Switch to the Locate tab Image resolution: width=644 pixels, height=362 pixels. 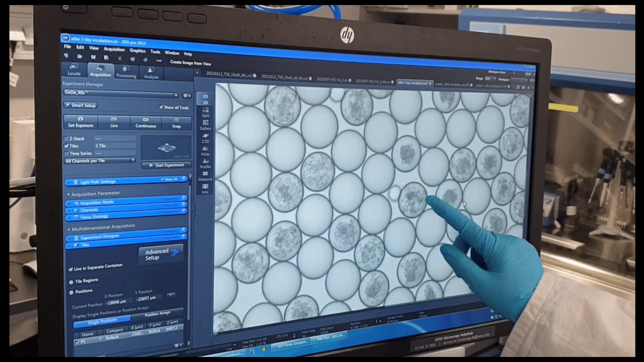[74, 69]
